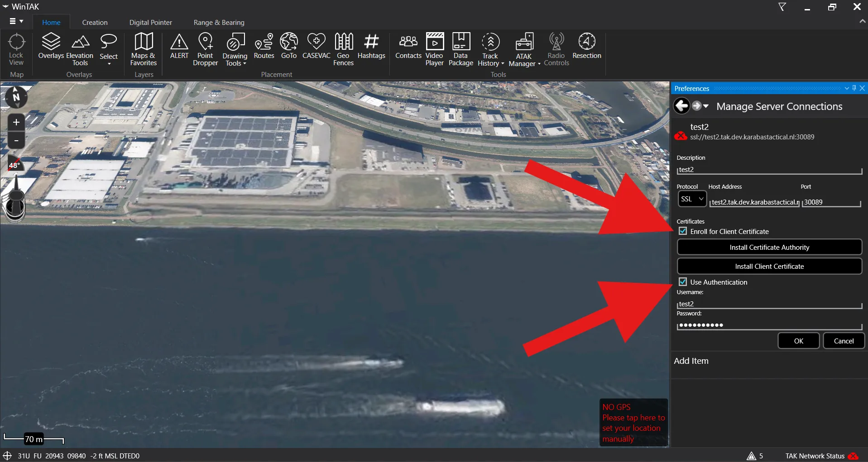Screen dimensions: 868x462
Task: Open Radio Controls
Action: click(556, 50)
